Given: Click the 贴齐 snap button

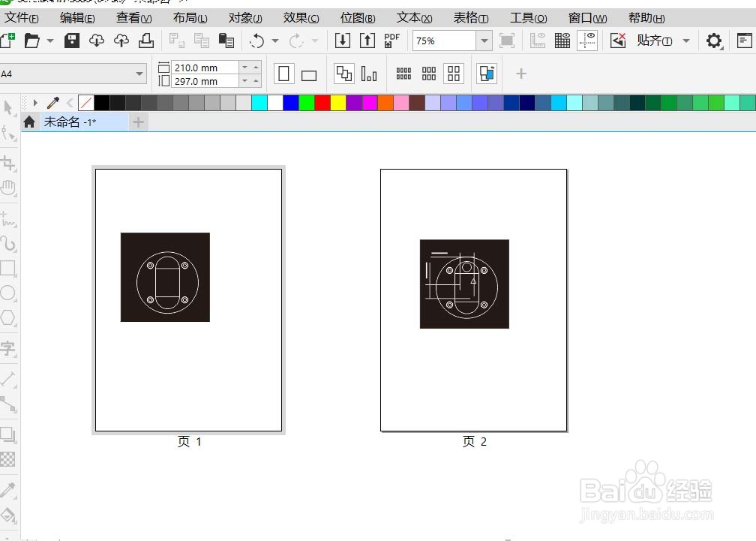Looking at the screenshot, I should tap(654, 41).
